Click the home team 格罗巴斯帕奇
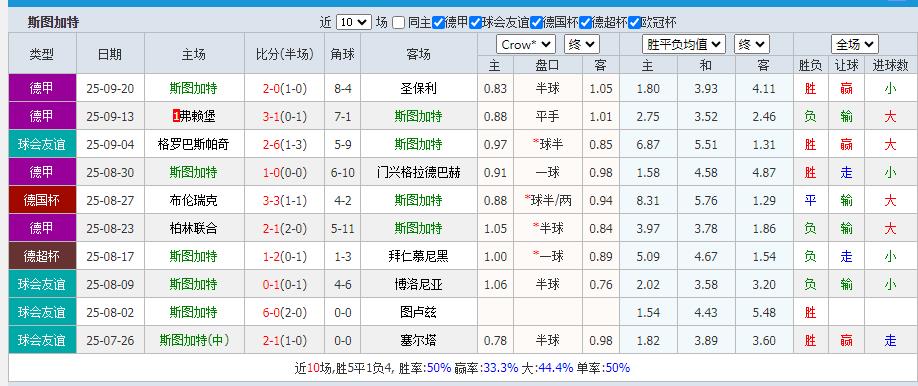 194,144
